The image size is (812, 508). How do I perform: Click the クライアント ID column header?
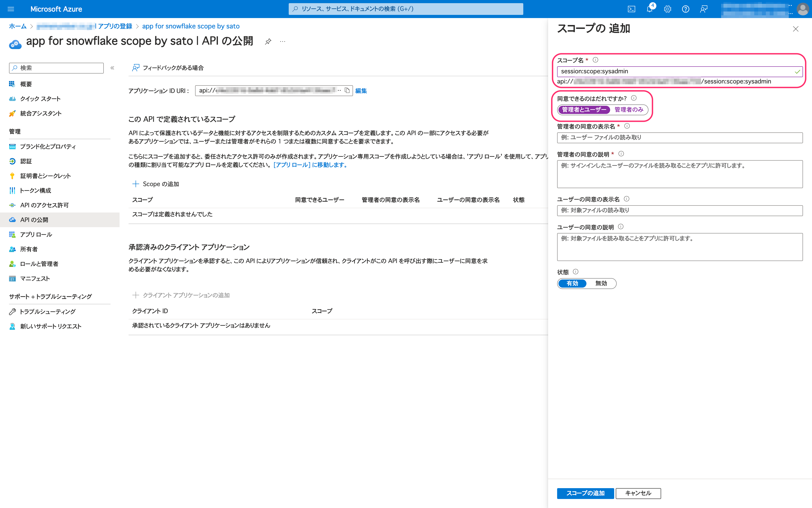click(150, 311)
